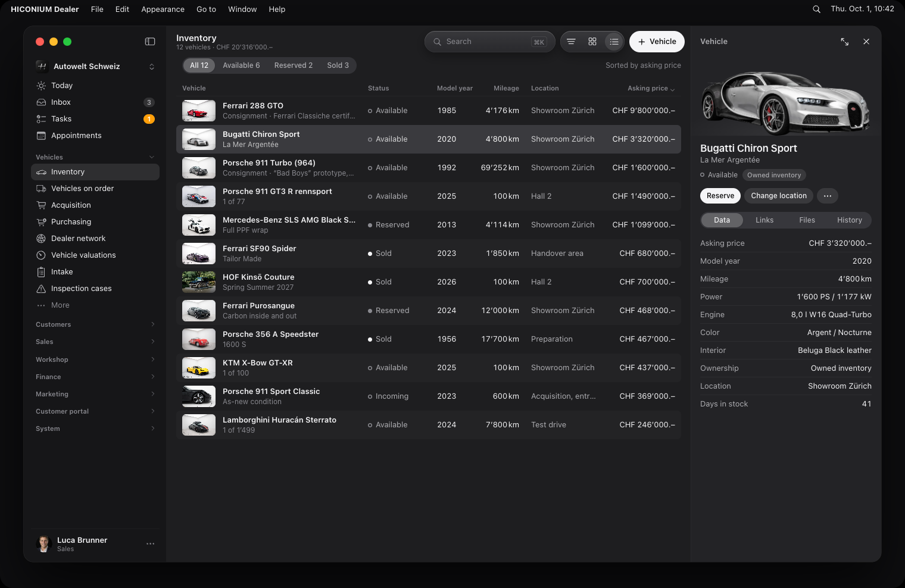Click the inventory Search field

[490, 42]
